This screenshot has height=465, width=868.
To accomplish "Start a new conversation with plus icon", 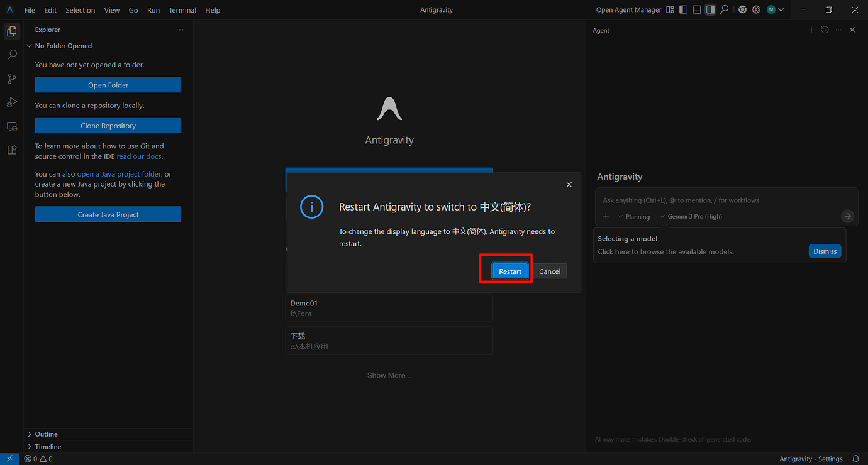I will pyautogui.click(x=811, y=30).
